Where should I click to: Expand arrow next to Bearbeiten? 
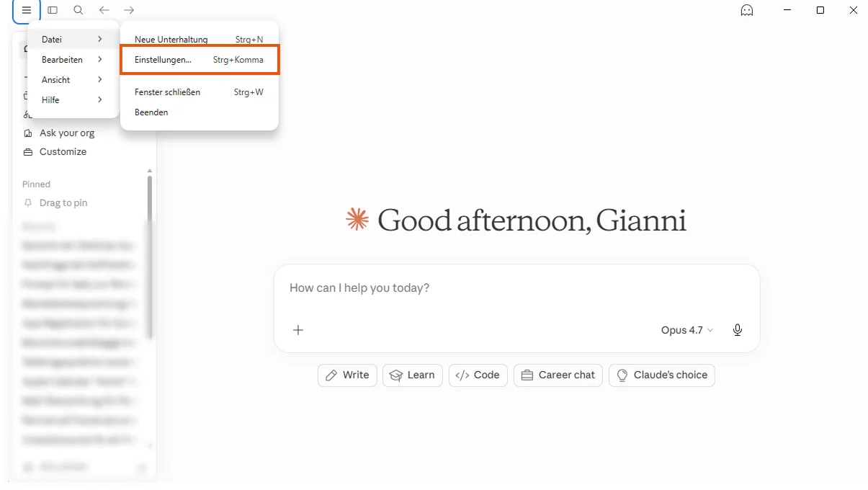(100, 60)
